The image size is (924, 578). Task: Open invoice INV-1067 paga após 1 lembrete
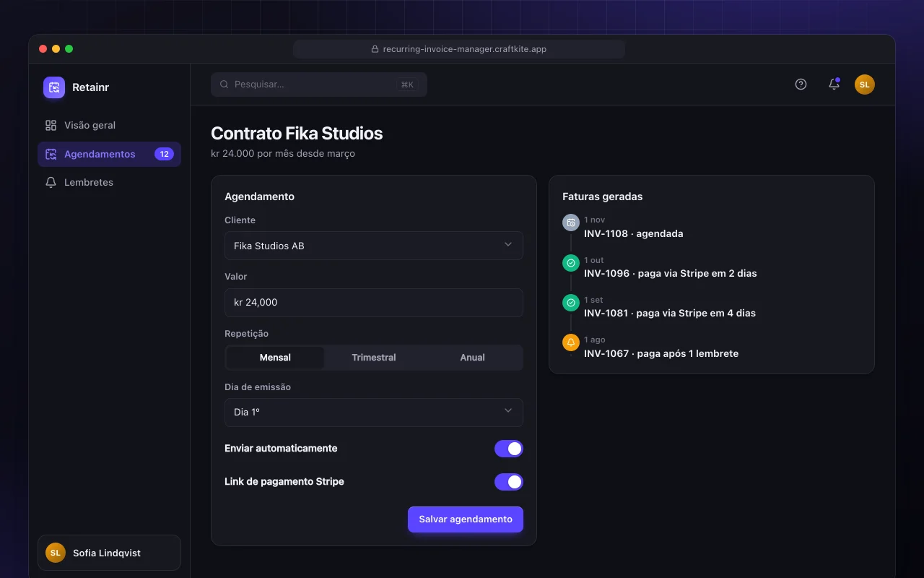[x=661, y=353]
